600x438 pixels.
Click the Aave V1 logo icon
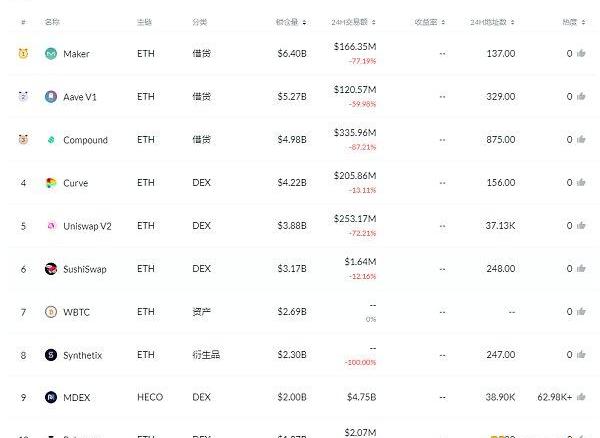tap(51, 97)
